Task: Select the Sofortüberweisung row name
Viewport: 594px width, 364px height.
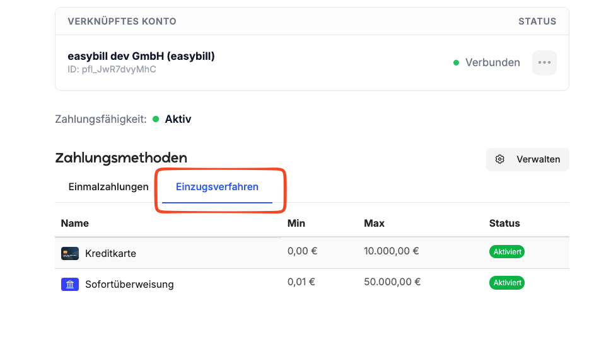Action: pyautogui.click(x=129, y=285)
